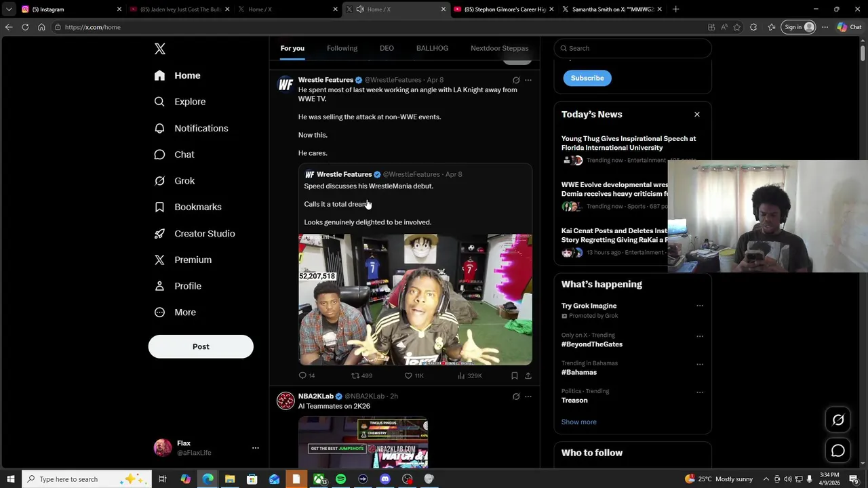Viewport: 868px width, 488px height.
Task: Open the Treason trend
Action: click(x=574, y=400)
